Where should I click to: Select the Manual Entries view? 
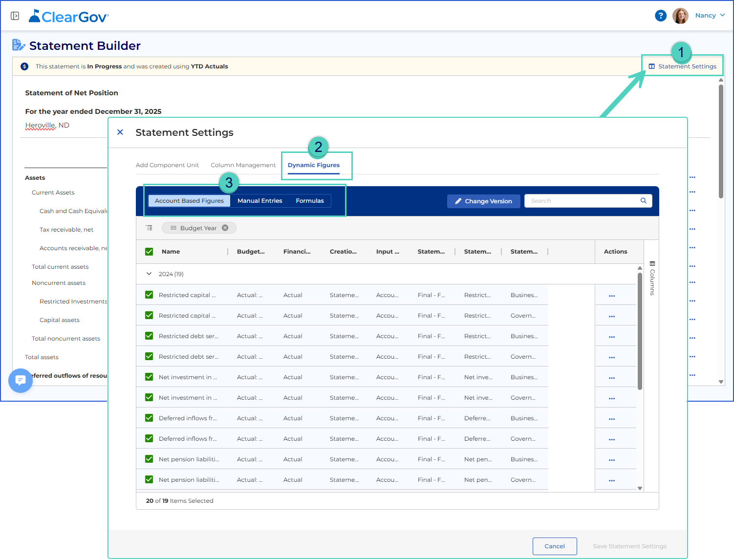click(x=260, y=201)
